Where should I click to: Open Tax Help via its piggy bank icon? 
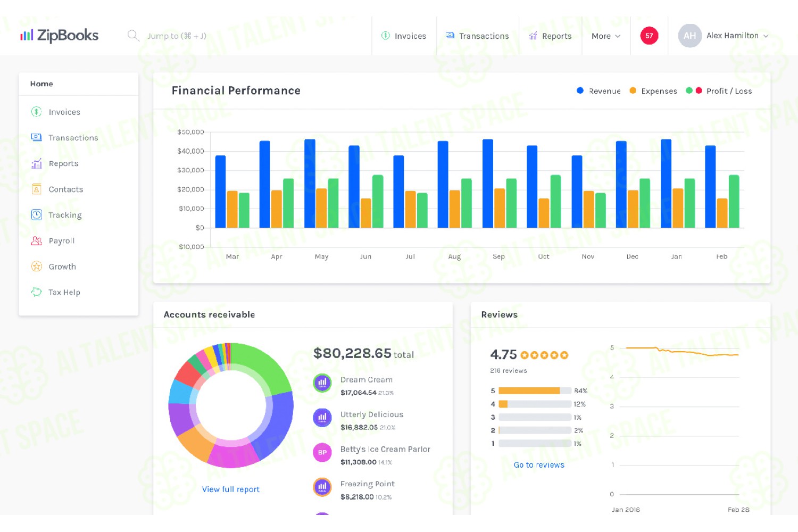[36, 292]
